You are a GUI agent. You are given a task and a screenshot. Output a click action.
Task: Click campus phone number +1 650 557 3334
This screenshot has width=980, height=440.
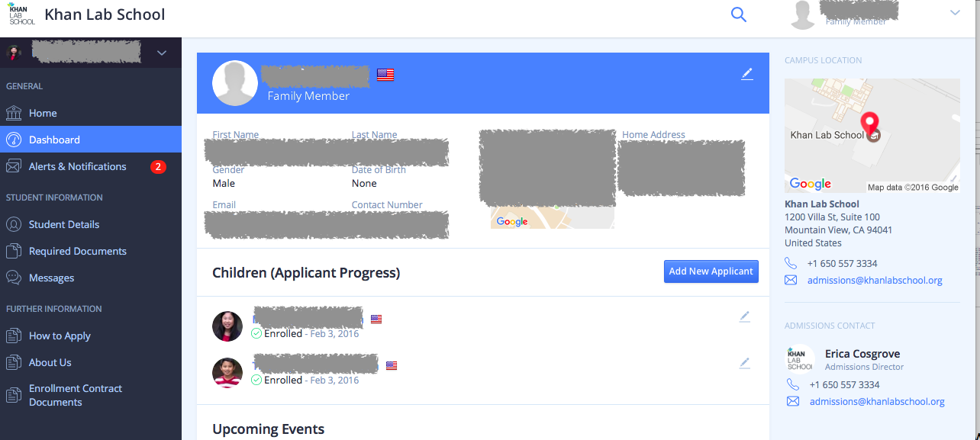click(842, 263)
